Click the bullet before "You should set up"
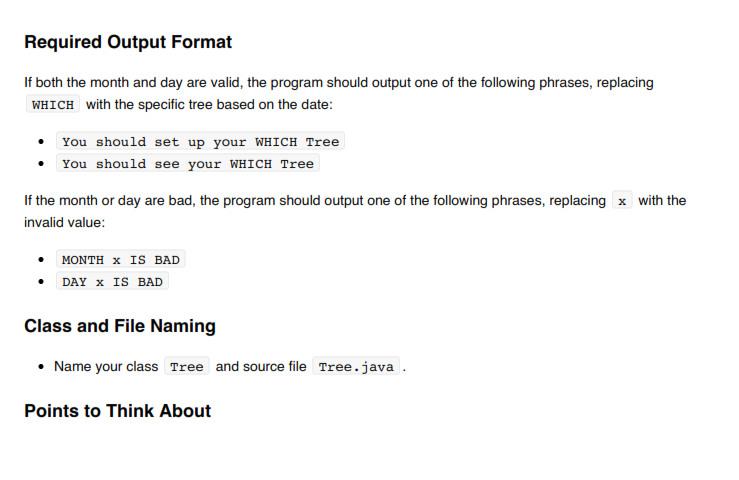The width and height of the screenshot is (739, 480). (x=41, y=141)
